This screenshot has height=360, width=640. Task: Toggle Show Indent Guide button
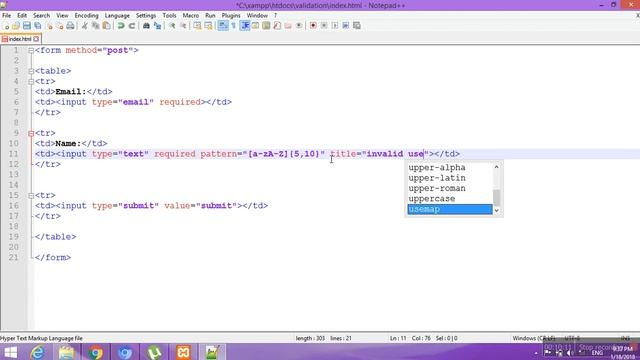click(245, 26)
